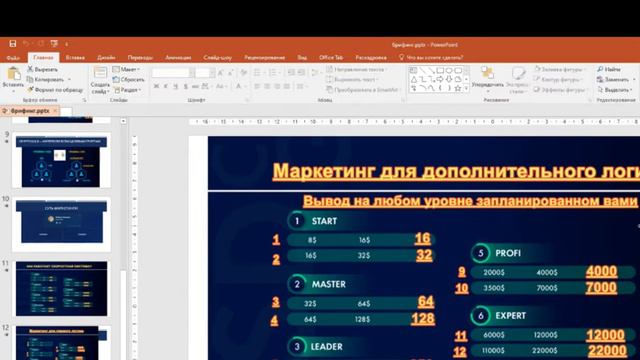The image size is (640, 360).
Task: Open the Копировать dropdown arrow
Action: (x=69, y=80)
